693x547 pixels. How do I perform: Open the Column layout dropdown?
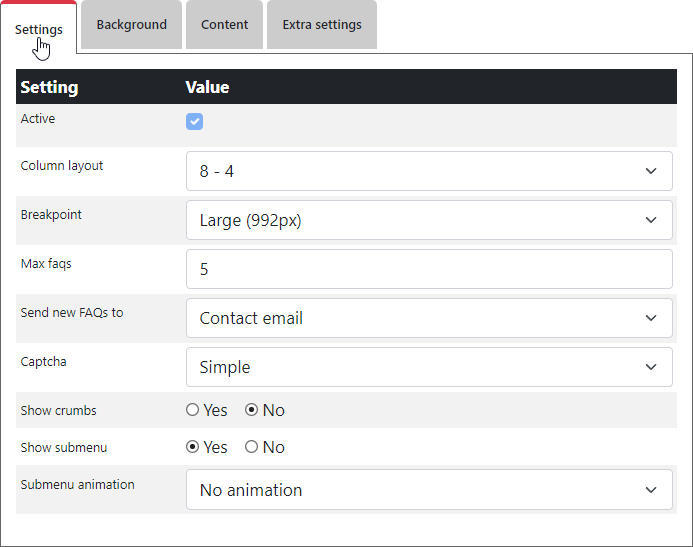[428, 171]
